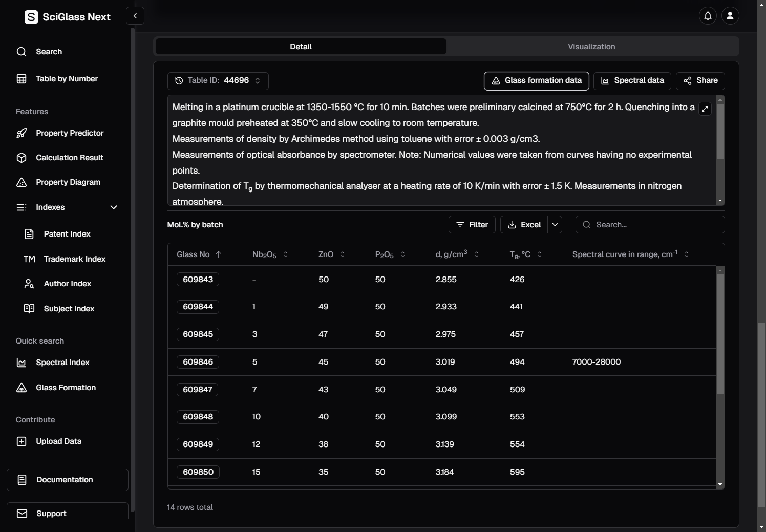Open glass number 609846 entry
766x532 pixels.
coord(198,362)
